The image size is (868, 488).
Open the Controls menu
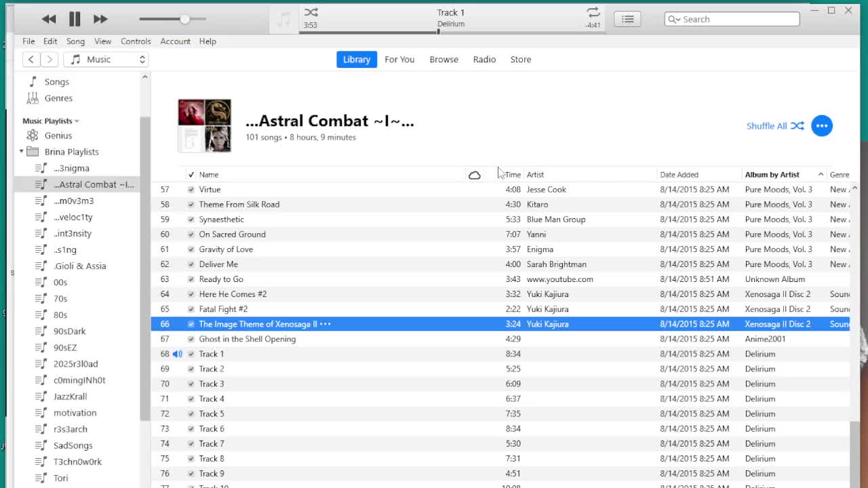click(136, 41)
